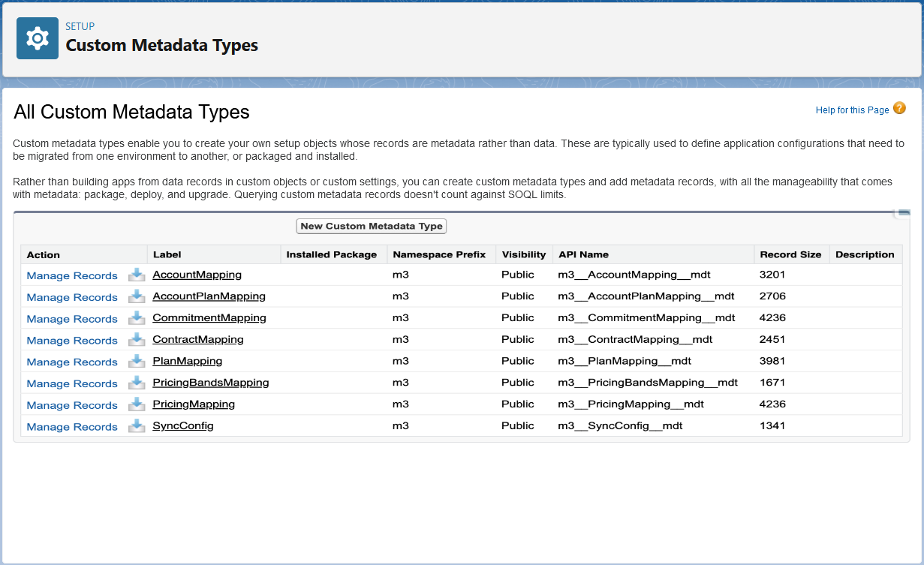Manage Records for CommitmentMapping
This screenshot has width=924, height=565.
pyautogui.click(x=72, y=319)
